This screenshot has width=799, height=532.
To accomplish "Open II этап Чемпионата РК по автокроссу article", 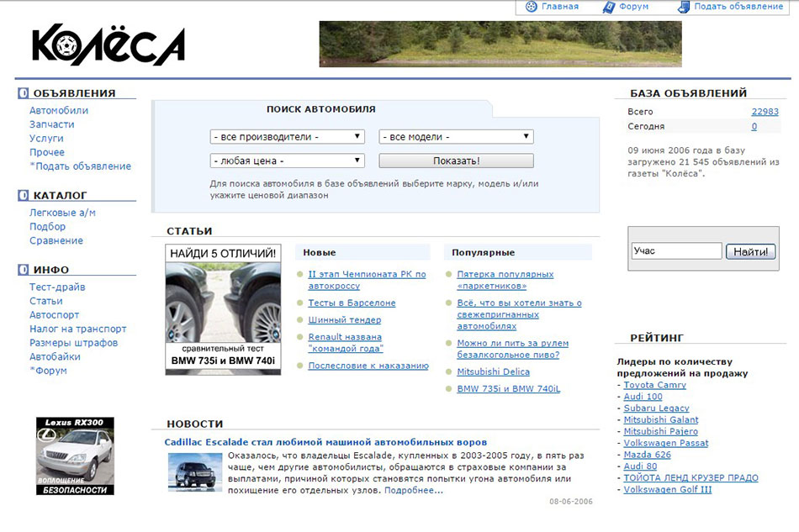I will [367, 280].
